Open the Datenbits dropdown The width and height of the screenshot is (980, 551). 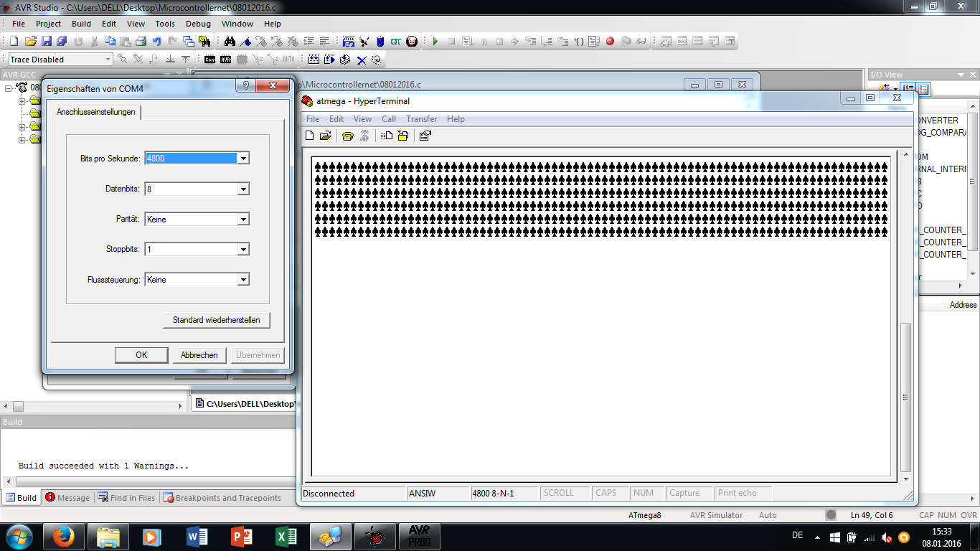coord(243,189)
